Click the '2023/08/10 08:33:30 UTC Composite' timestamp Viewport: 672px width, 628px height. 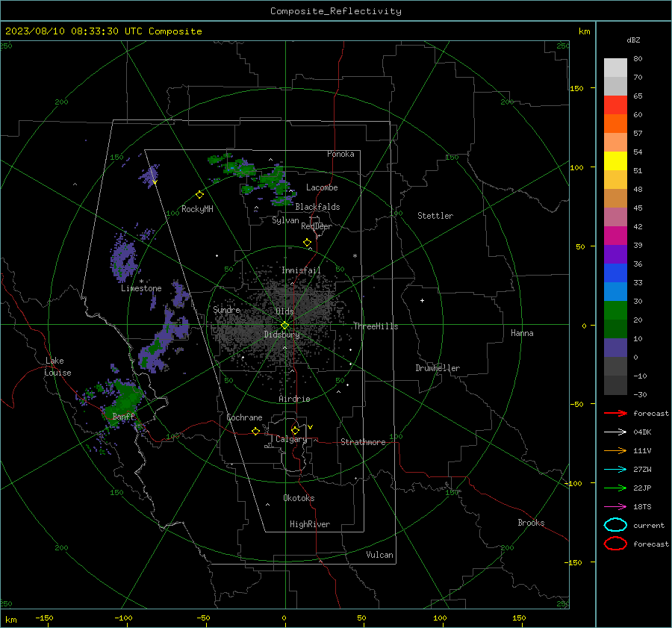[103, 31]
